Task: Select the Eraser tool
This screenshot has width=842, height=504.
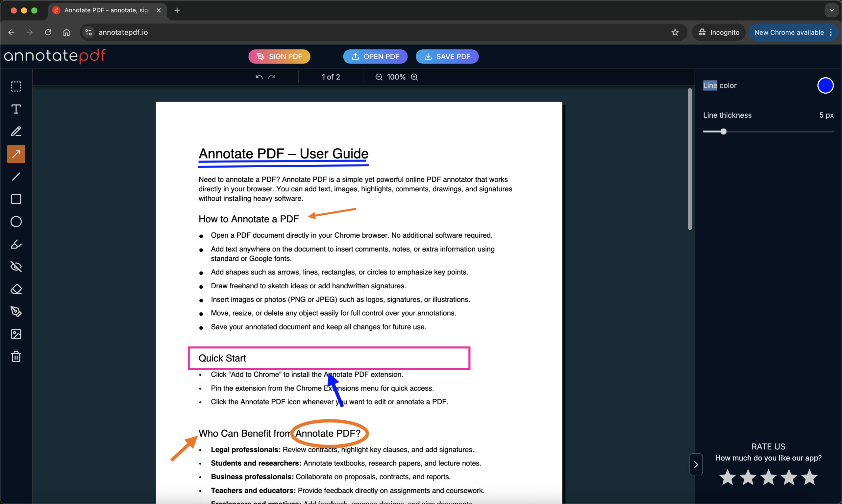Action: pyautogui.click(x=16, y=289)
